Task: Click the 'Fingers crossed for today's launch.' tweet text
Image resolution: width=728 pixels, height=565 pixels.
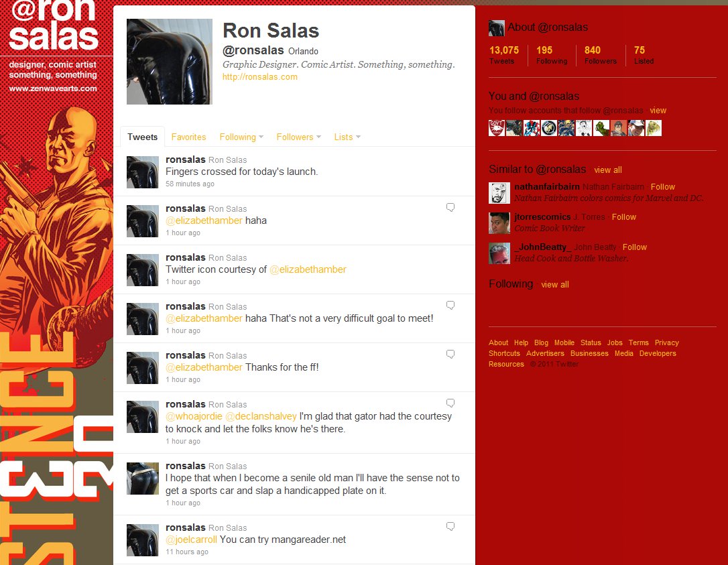Action: click(242, 172)
